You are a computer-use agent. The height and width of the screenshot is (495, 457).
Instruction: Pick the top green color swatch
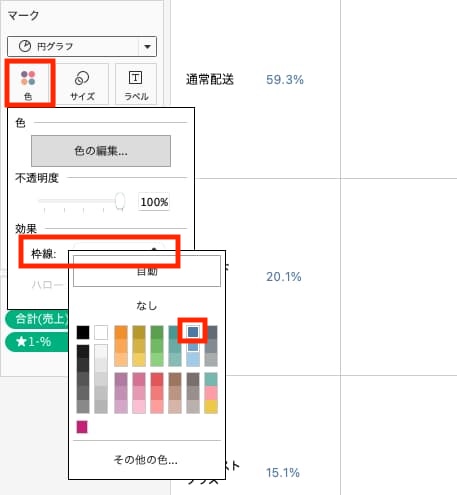(157, 332)
